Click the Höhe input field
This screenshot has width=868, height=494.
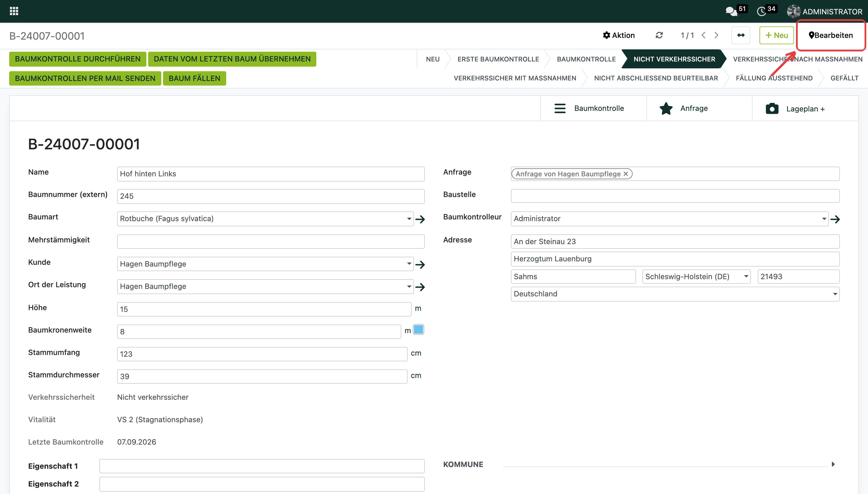pyautogui.click(x=264, y=309)
